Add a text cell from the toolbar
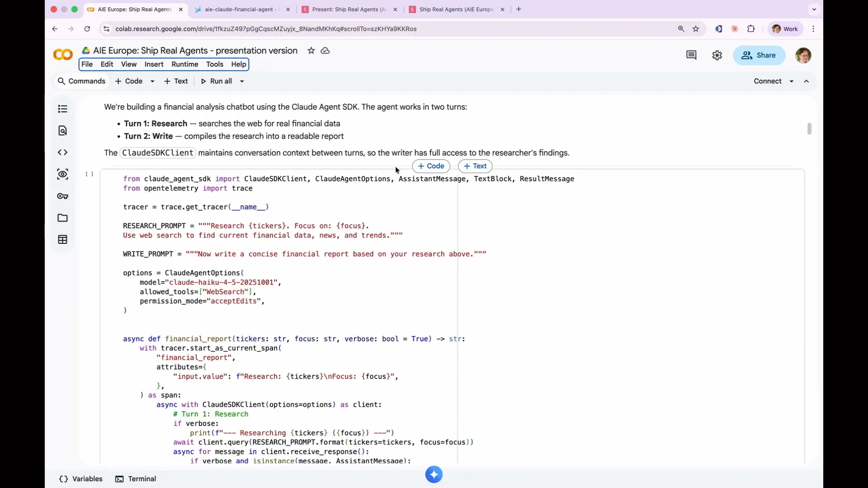 [x=176, y=81]
